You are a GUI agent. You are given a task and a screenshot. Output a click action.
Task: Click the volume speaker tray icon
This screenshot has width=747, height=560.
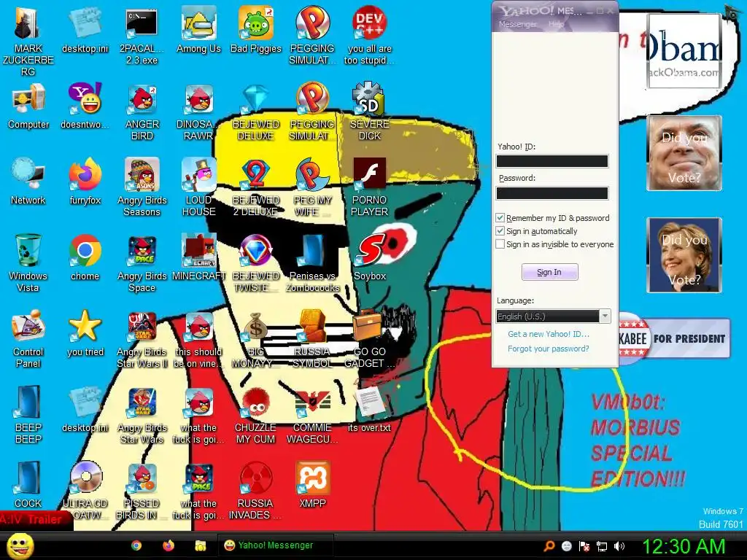pos(620,546)
